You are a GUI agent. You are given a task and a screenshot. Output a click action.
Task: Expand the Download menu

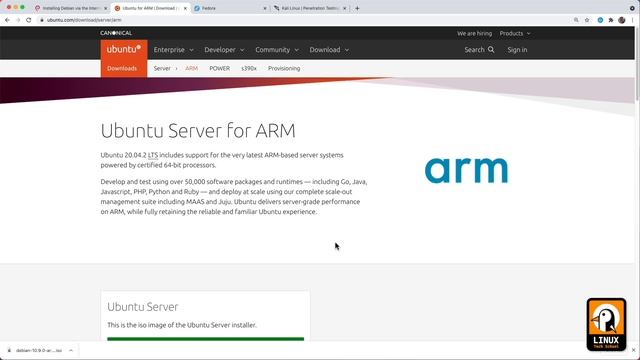coord(329,50)
